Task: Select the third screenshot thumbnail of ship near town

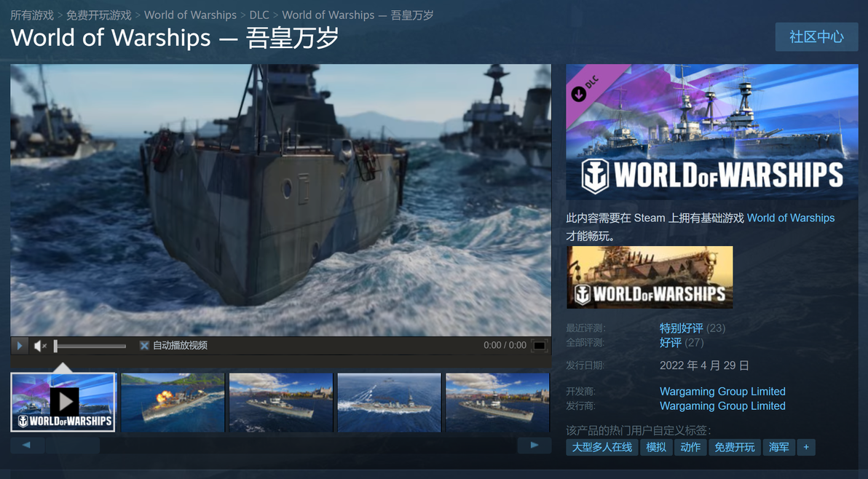Action: (x=280, y=402)
